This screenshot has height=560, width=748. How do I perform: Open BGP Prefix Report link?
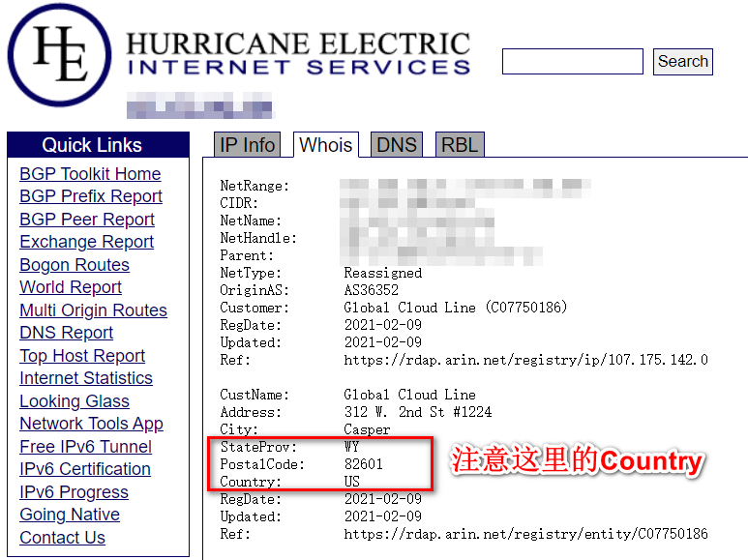[x=91, y=196]
